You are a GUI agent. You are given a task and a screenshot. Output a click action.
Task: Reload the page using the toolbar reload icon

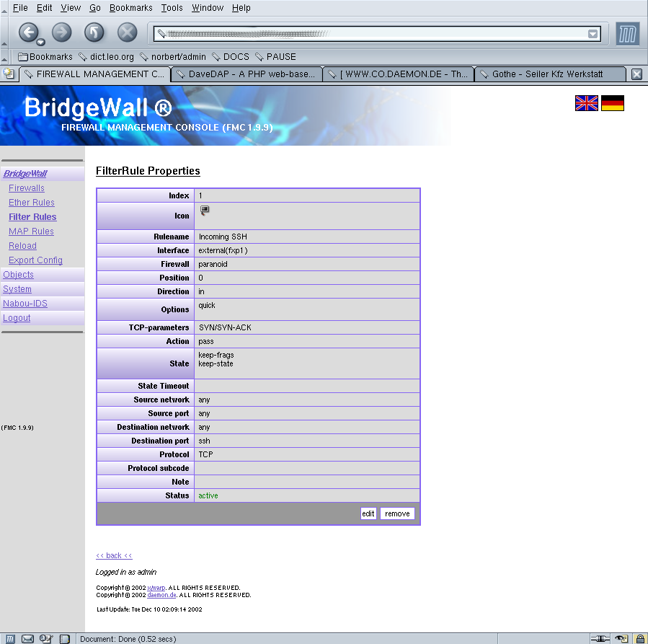94,32
